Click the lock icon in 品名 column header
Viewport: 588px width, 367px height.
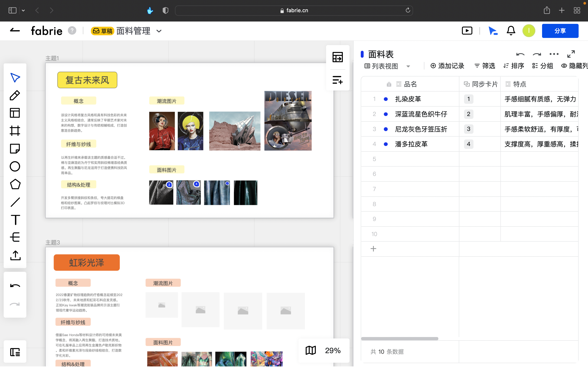tap(389, 84)
